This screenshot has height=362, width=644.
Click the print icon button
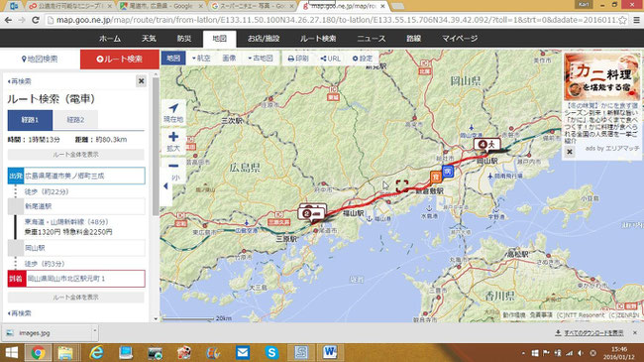[298, 59]
